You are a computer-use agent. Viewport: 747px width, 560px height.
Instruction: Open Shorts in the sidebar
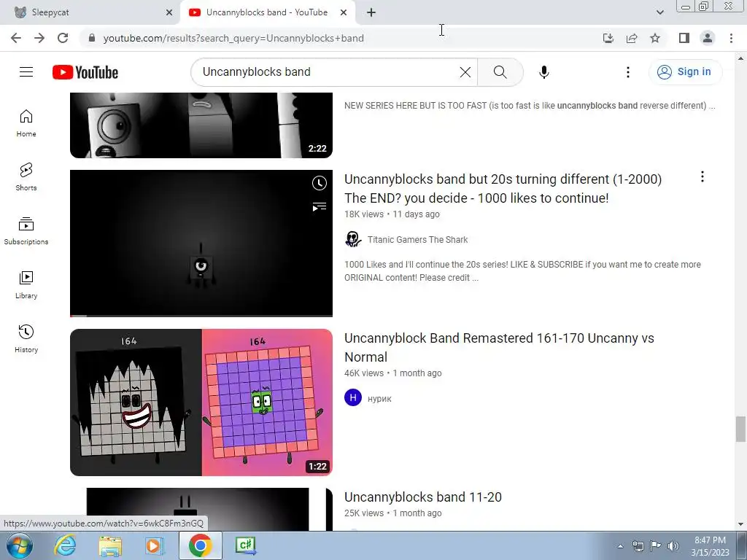26,177
